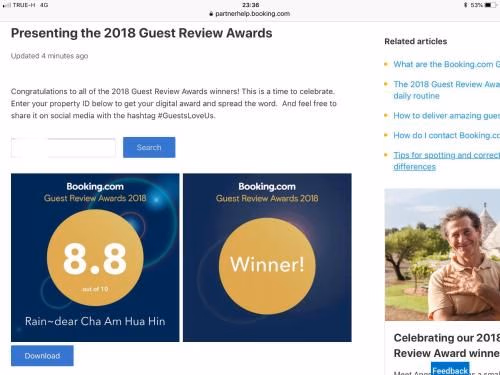Image resolution: width=500 pixels, height=375 pixels.
Task: Click the 'Presenting the 2018 Guest Review Awards' heading
Action: 142,33
